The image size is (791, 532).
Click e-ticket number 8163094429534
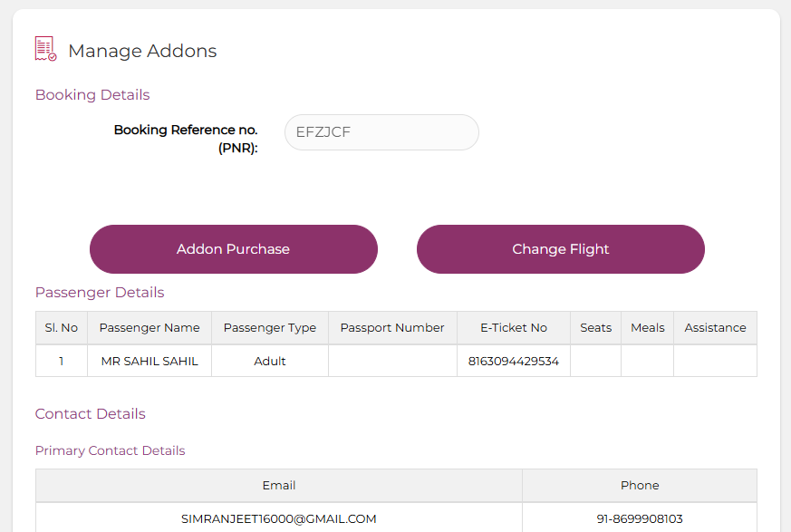coord(514,362)
